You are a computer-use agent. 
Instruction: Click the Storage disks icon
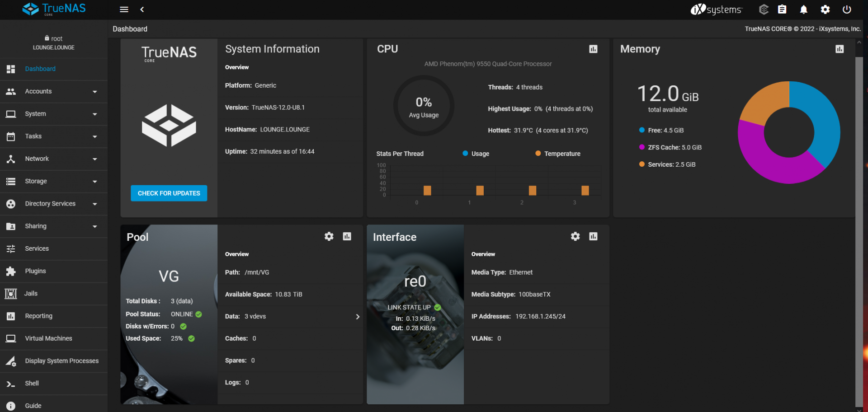(11, 182)
